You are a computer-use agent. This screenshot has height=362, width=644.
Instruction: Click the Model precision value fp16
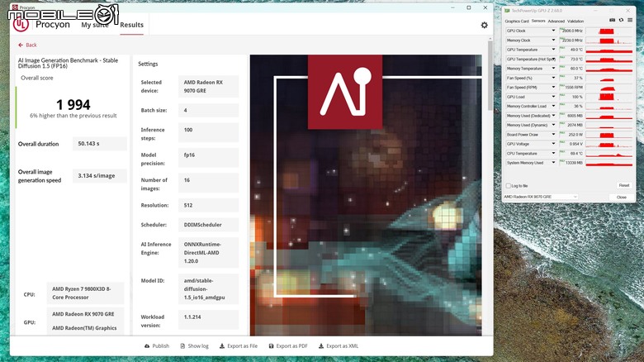click(208, 158)
